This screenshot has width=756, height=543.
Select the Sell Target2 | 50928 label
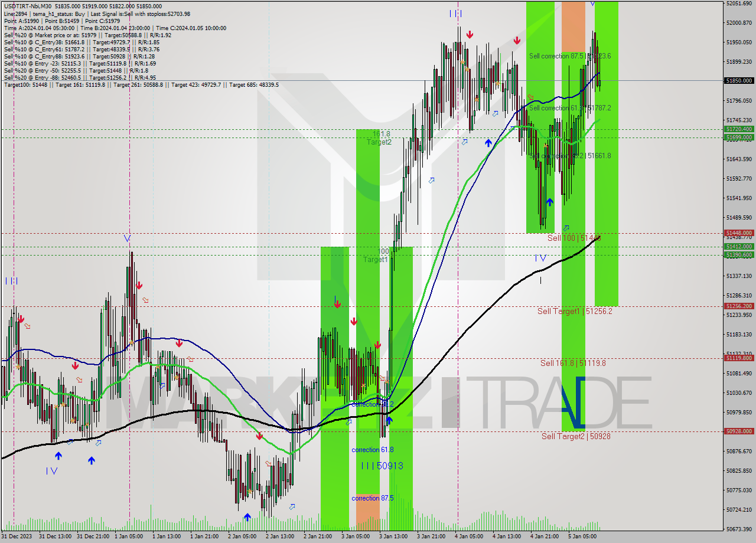pyautogui.click(x=576, y=436)
